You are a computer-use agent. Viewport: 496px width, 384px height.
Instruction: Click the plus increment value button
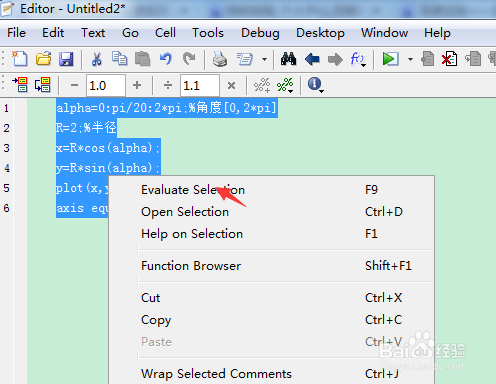coord(137,85)
